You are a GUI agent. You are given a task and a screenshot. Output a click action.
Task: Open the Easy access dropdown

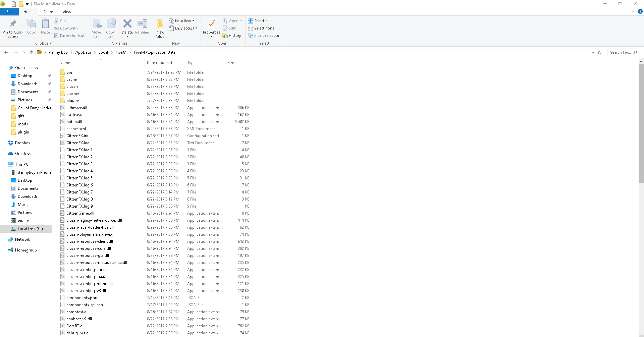(183, 28)
